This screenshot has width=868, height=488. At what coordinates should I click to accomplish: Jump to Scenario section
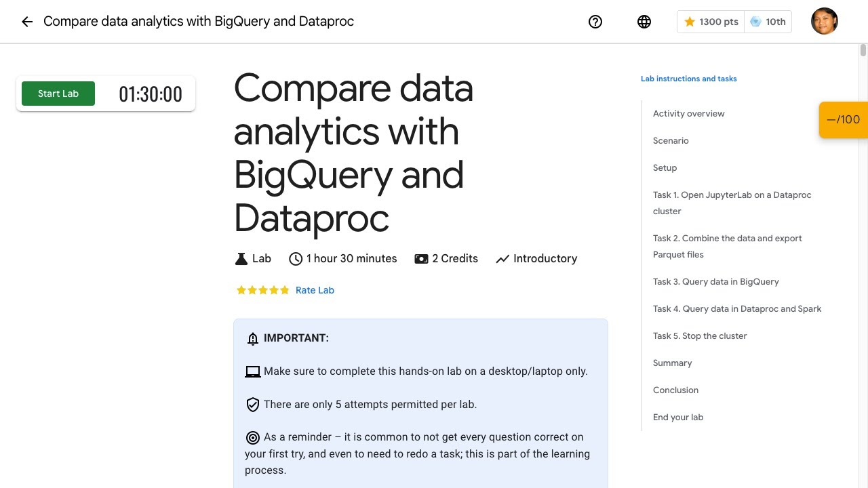point(671,140)
